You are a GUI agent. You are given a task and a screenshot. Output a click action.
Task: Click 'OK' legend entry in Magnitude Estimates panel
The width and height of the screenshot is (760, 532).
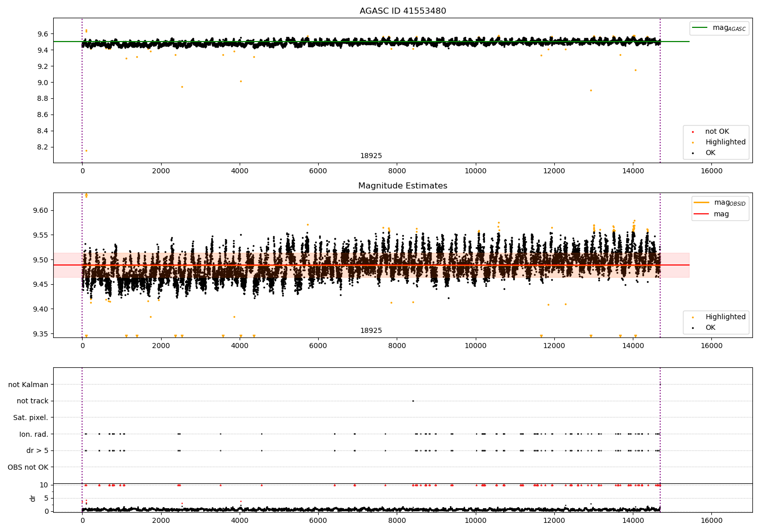click(710, 328)
